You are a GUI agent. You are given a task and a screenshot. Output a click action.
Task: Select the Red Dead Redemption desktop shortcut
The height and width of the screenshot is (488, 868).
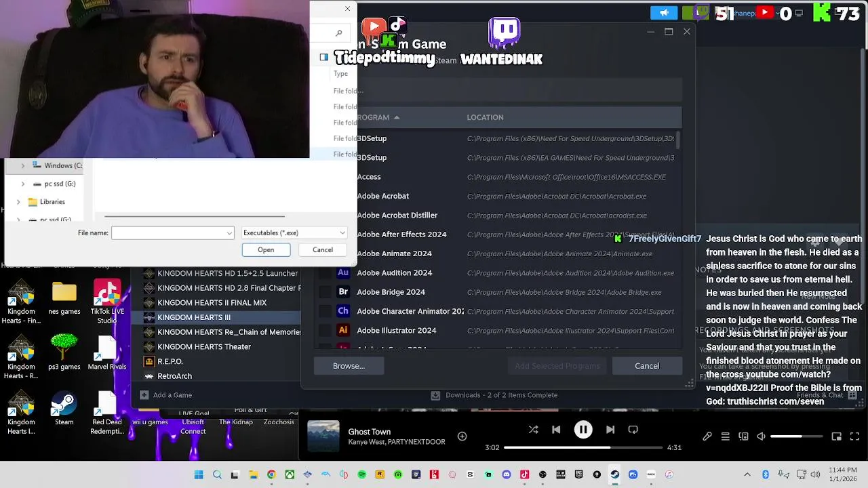[107, 413]
